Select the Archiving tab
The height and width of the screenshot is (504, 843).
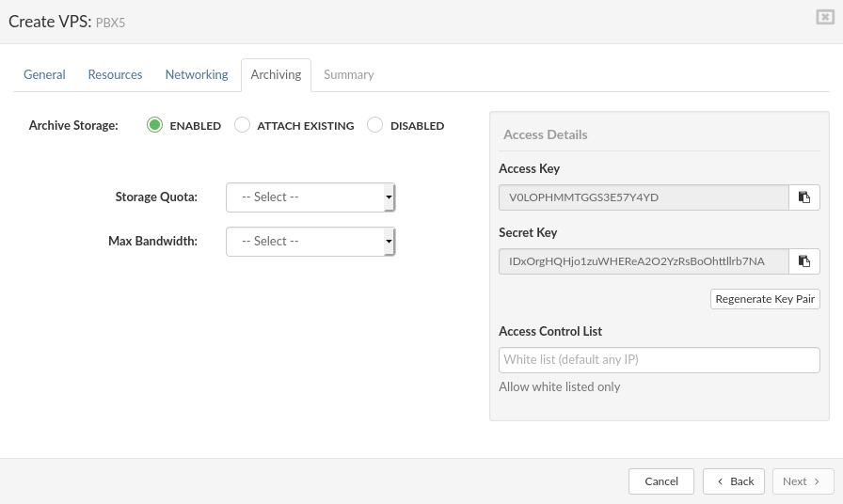(x=276, y=74)
